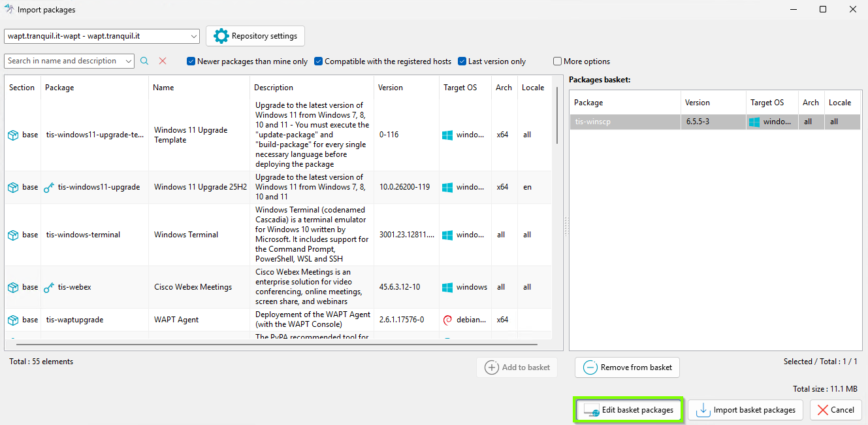This screenshot has width=868, height=425.
Task: Click the Debian logo in WAPT Agent row
Action: tap(447, 320)
